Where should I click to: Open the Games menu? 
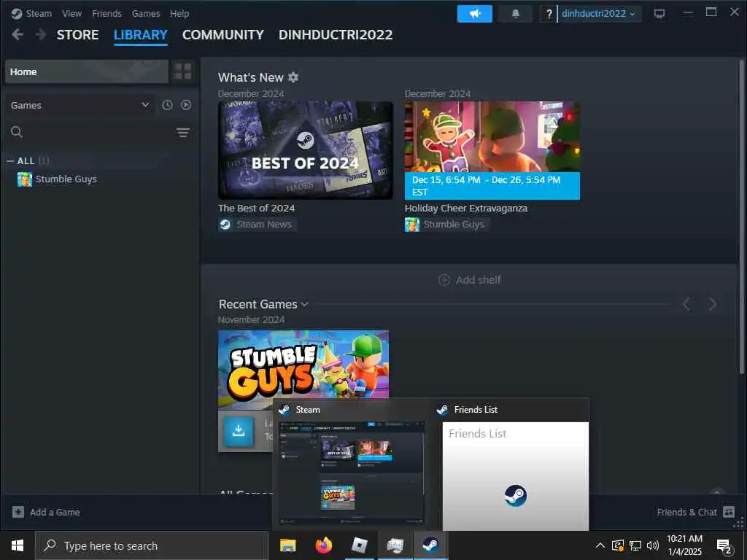pos(146,13)
